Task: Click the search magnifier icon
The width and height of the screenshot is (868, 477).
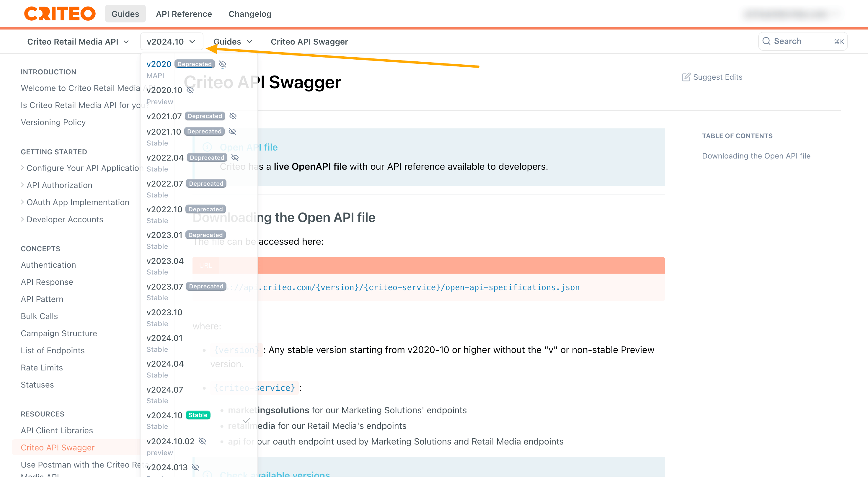Action: coord(766,41)
